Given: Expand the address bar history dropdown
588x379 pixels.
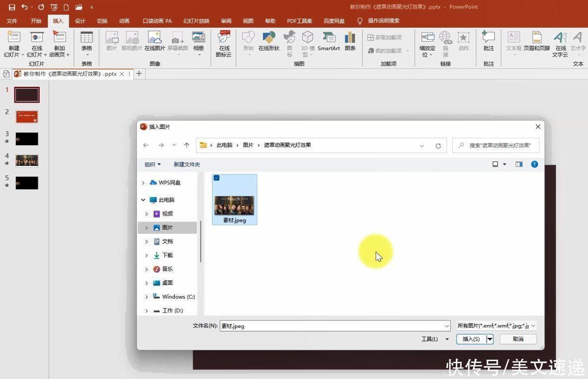Looking at the screenshot, I should [422, 146].
